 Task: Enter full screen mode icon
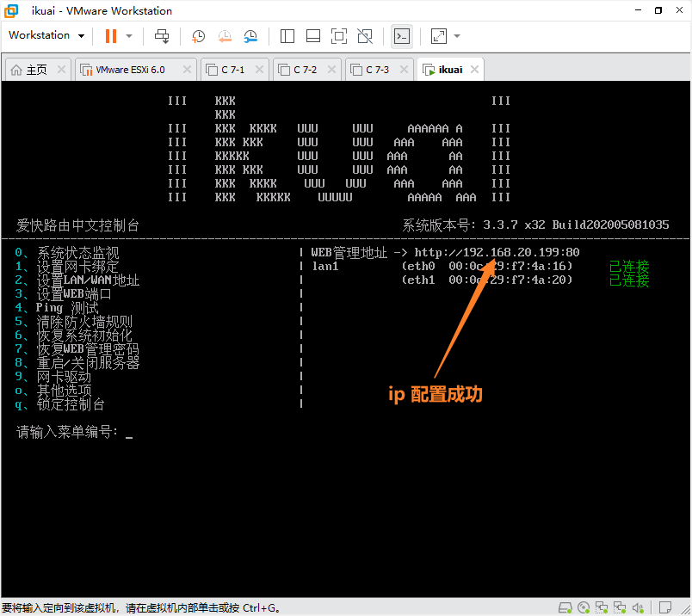click(x=339, y=36)
